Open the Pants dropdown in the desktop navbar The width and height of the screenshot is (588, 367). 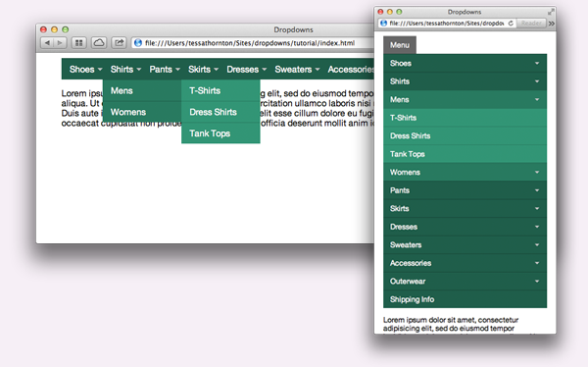pyautogui.click(x=165, y=69)
